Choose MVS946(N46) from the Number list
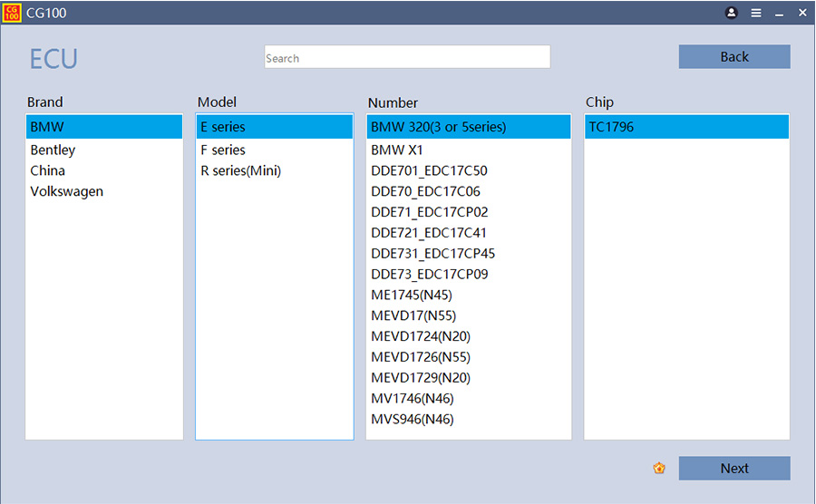This screenshot has width=816, height=504. coord(413,419)
